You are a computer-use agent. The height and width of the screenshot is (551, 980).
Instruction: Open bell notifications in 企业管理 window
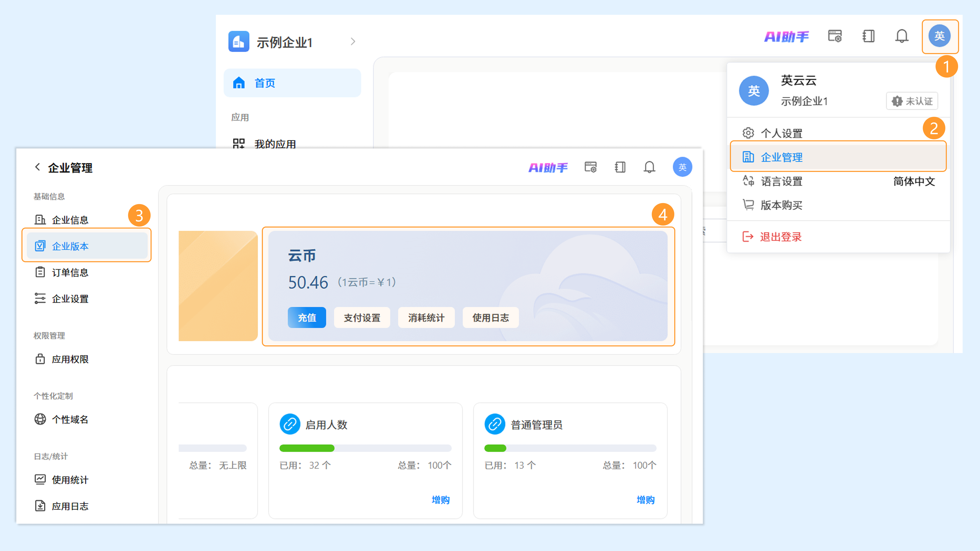click(x=650, y=167)
